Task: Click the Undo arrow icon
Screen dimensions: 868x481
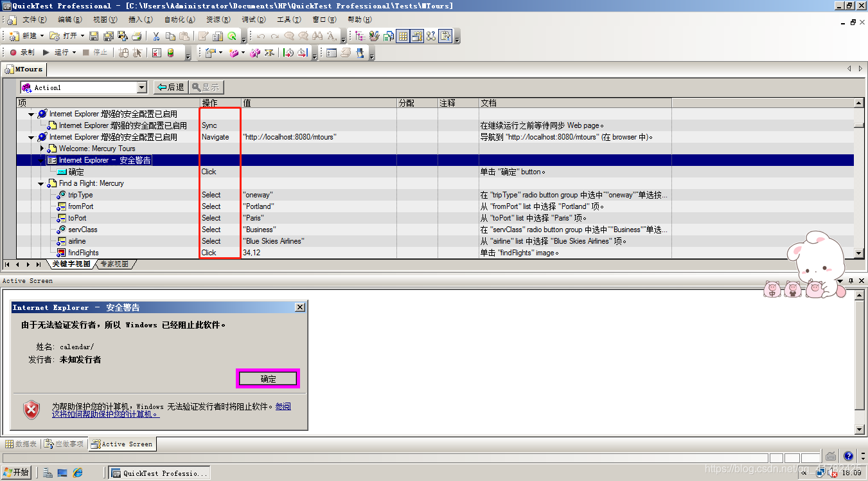Action: click(261, 36)
